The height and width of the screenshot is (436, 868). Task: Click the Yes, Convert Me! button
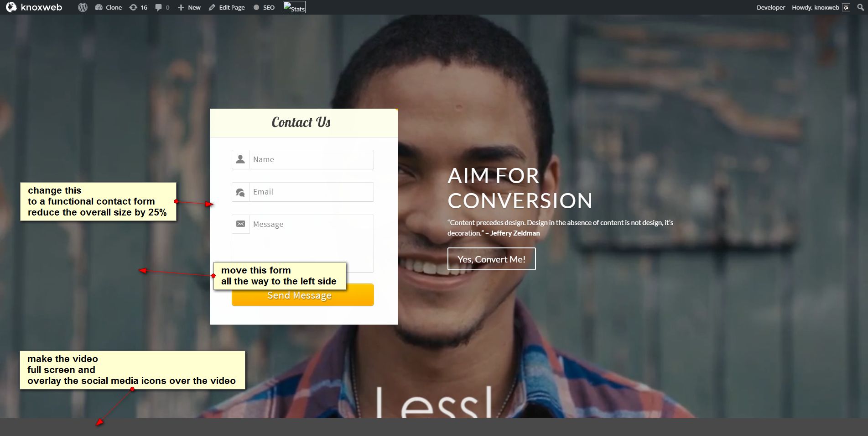coord(492,259)
